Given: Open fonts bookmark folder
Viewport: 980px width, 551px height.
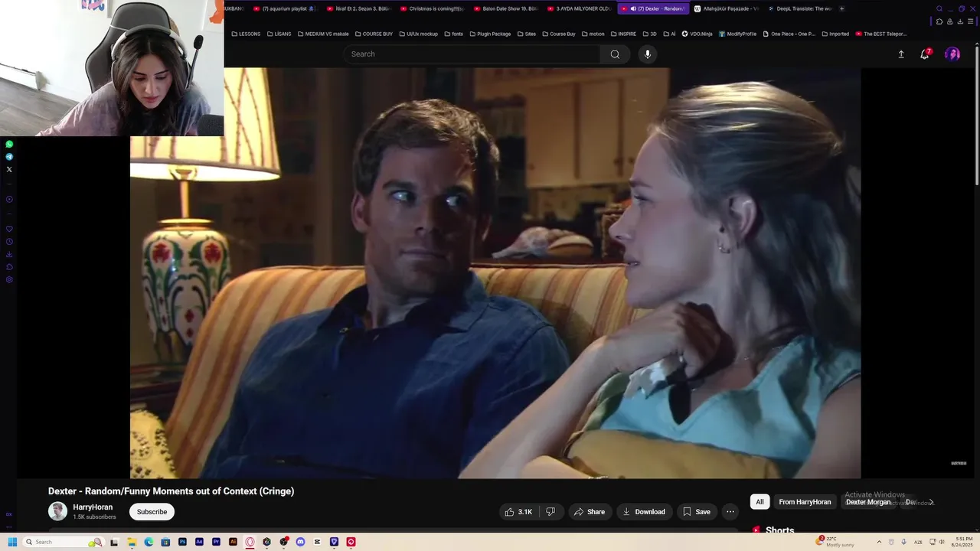Looking at the screenshot, I should 453,34.
